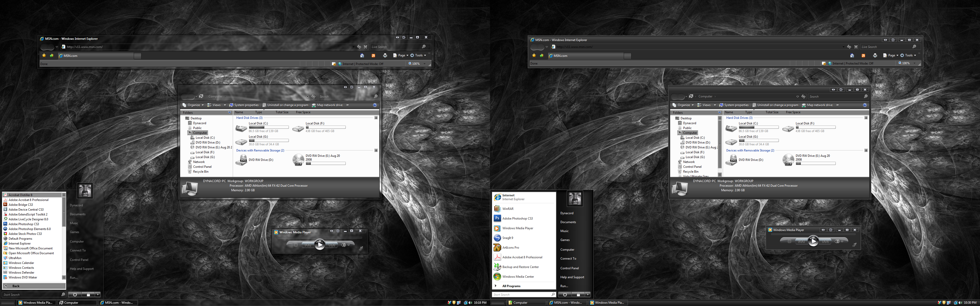
Task: Open Documents in the left Start menu
Action: (x=78, y=214)
